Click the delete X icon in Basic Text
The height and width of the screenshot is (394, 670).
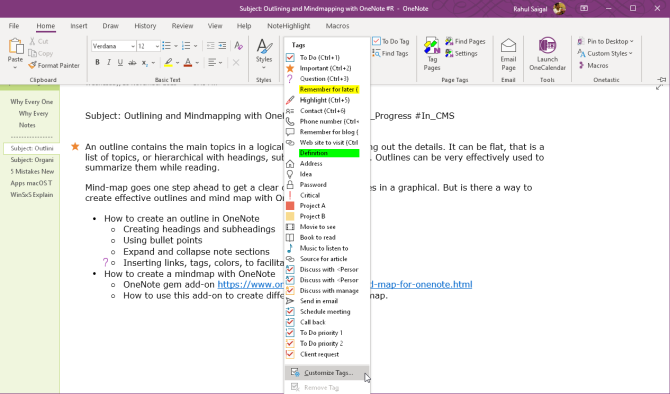236,63
